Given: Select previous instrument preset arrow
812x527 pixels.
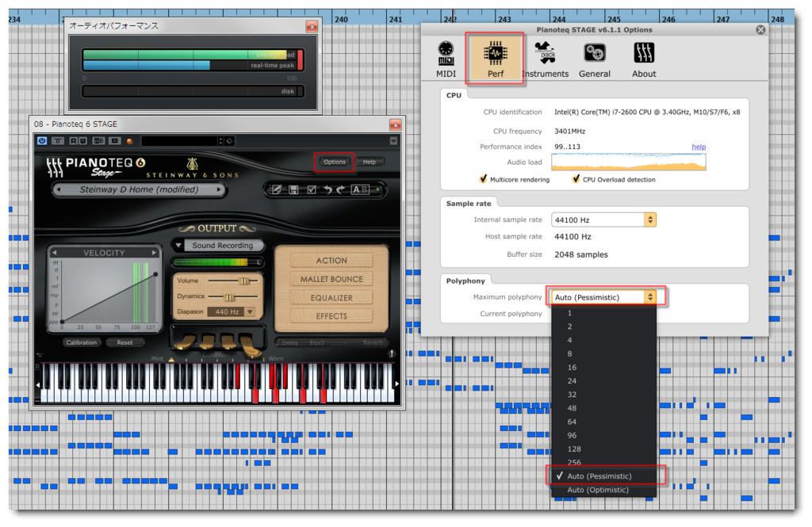Looking at the screenshot, I should coord(58,189).
